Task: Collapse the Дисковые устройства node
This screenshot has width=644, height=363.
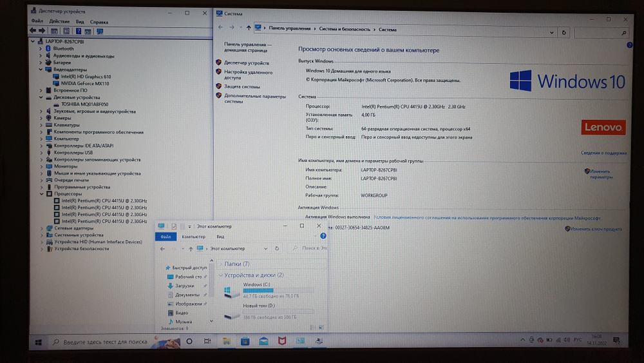Action: pyautogui.click(x=41, y=97)
